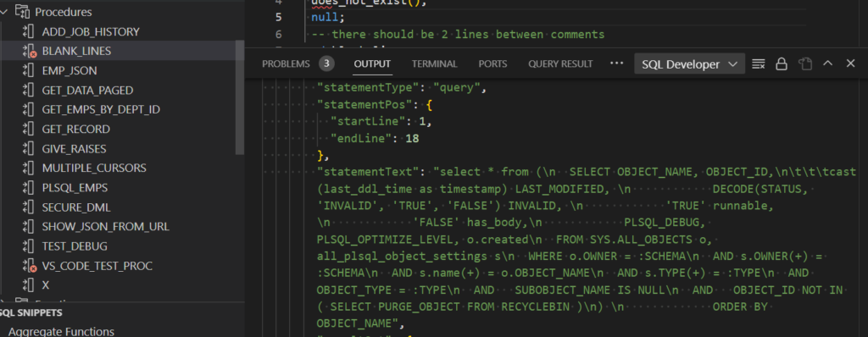The width and height of the screenshot is (868, 337).
Task: Select the PLSQL_EMPS procedure
Action: tap(75, 188)
